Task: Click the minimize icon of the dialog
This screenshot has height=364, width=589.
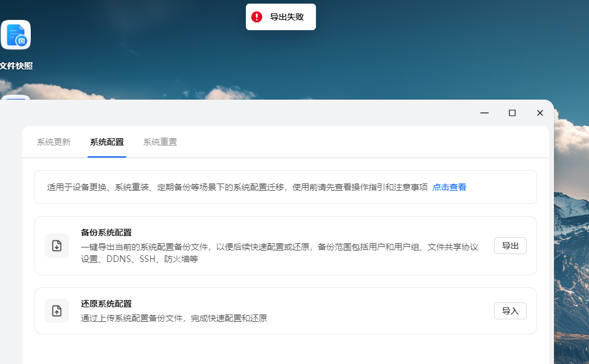Action: tap(483, 113)
